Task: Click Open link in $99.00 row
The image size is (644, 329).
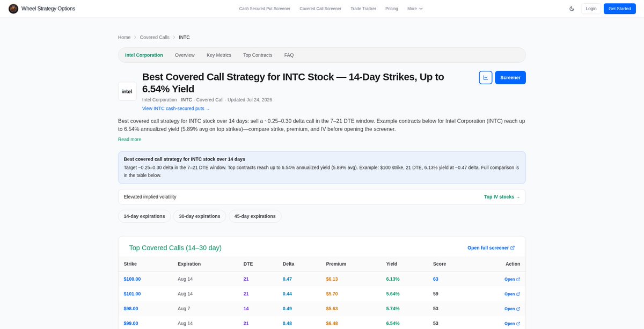Action: point(512,324)
